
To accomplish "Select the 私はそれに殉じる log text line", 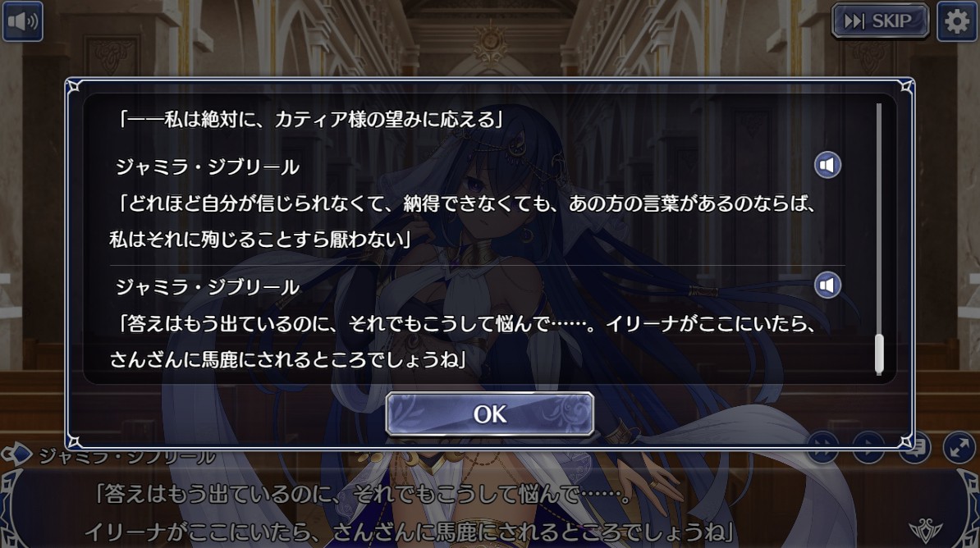I will 261,239.
